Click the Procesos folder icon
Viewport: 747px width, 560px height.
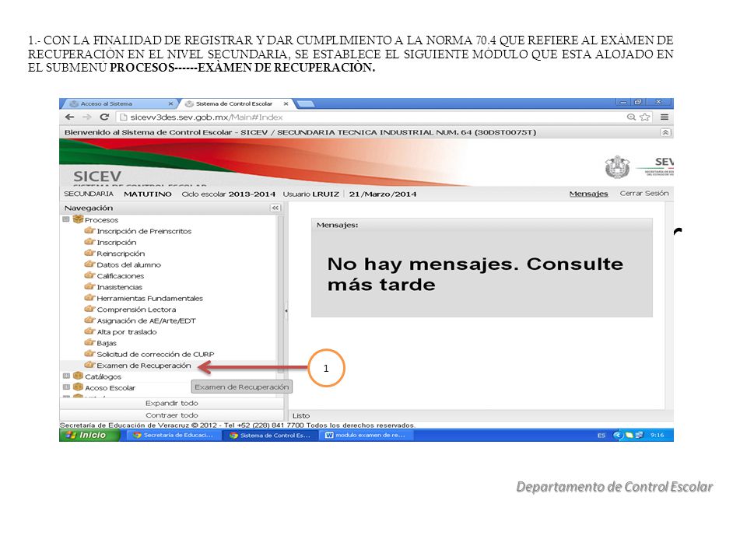tap(78, 219)
